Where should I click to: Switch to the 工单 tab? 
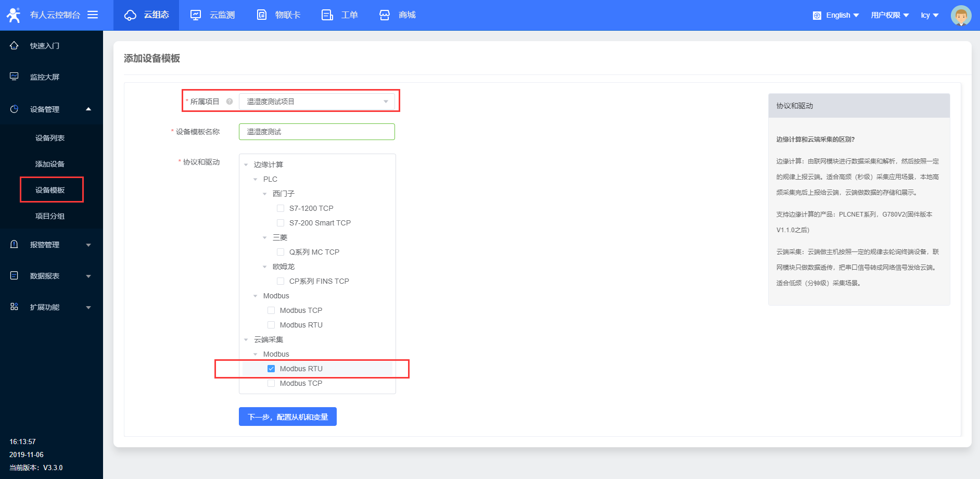coord(339,15)
